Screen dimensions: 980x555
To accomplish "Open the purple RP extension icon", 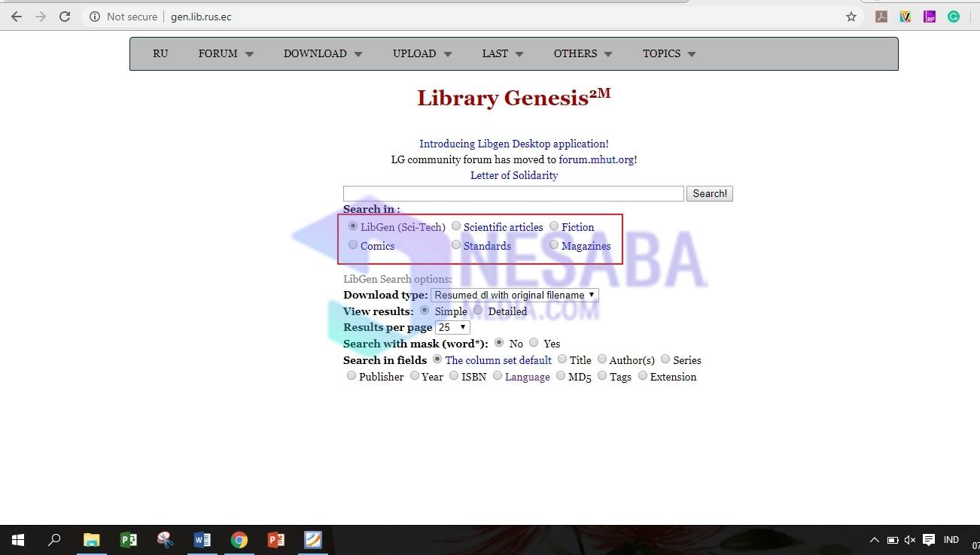I will 930,17.
